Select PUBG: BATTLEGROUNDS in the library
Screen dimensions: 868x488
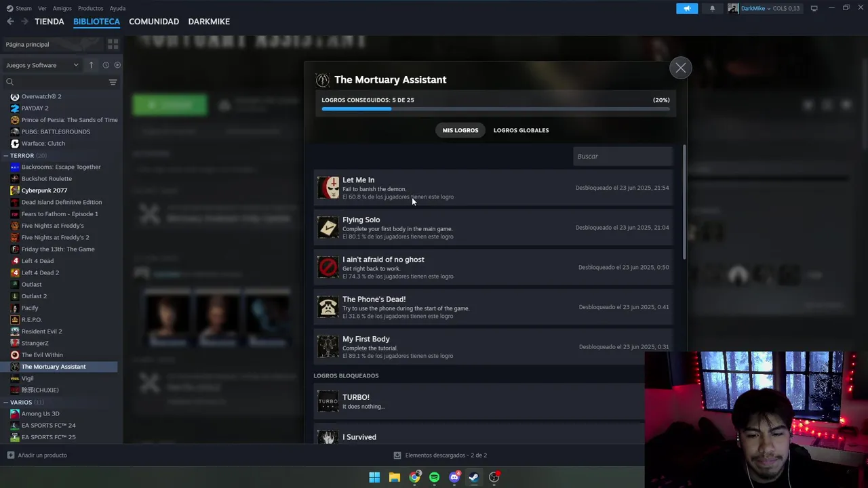56,131
